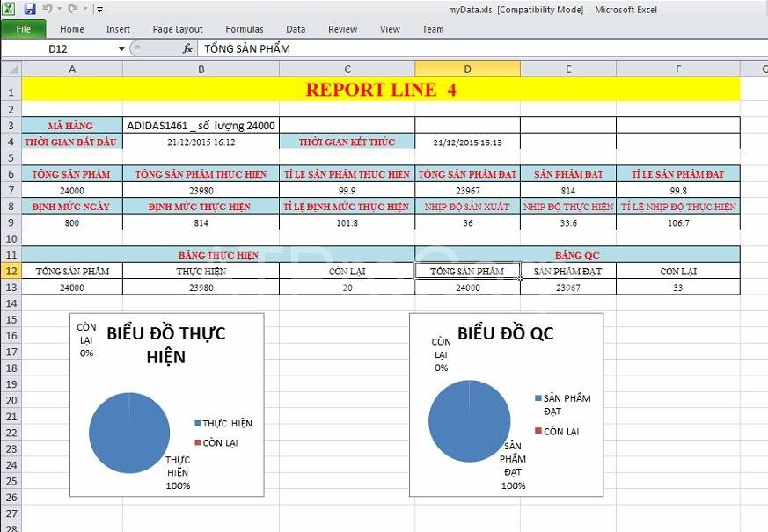The height and width of the screenshot is (532, 768).
Task: Click the Insert Function fx icon
Action: coord(187,49)
